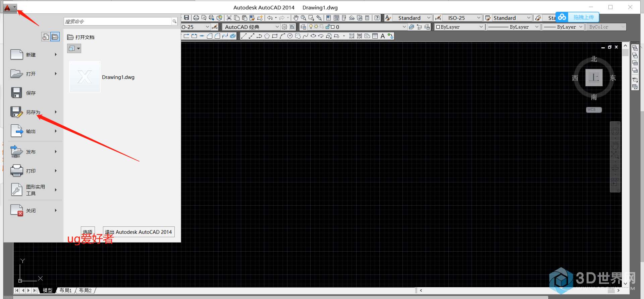Image resolution: width=644 pixels, height=299 pixels.
Task: Toggle layer 0 on/off lightbulb
Action: click(311, 27)
